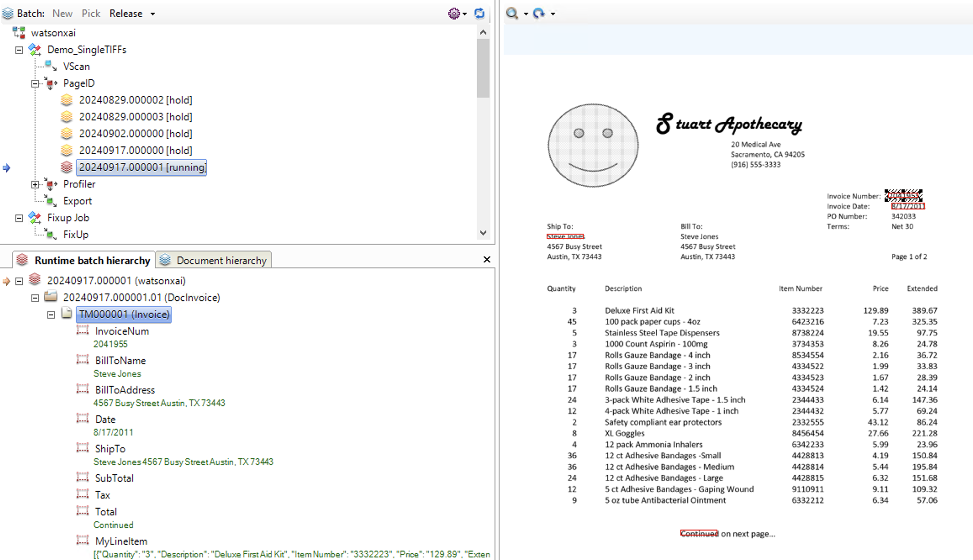Select batch 20240917.000001 [running]

tap(141, 167)
